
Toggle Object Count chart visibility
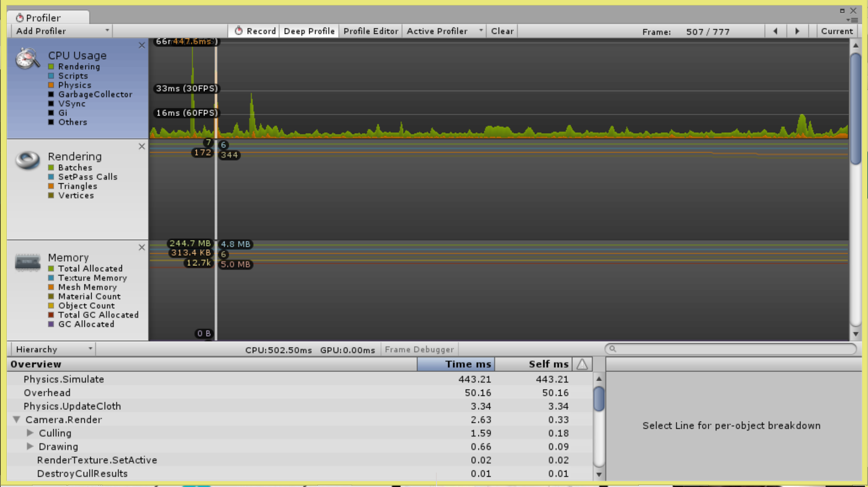[x=51, y=306]
